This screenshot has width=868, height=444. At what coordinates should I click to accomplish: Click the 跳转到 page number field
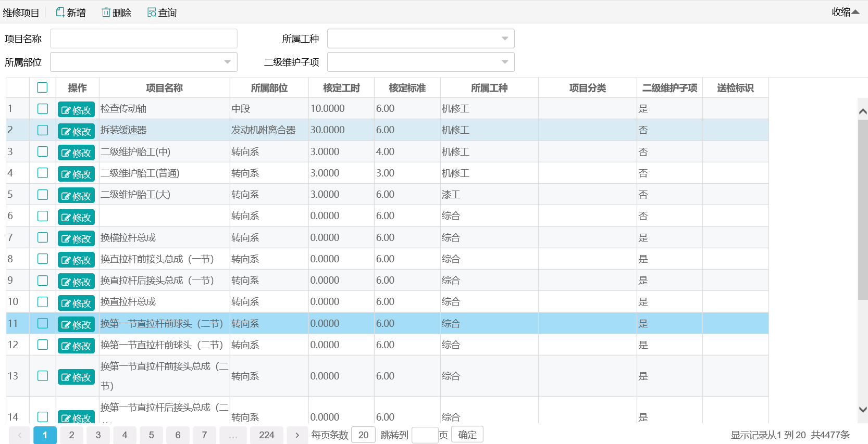pyautogui.click(x=425, y=435)
